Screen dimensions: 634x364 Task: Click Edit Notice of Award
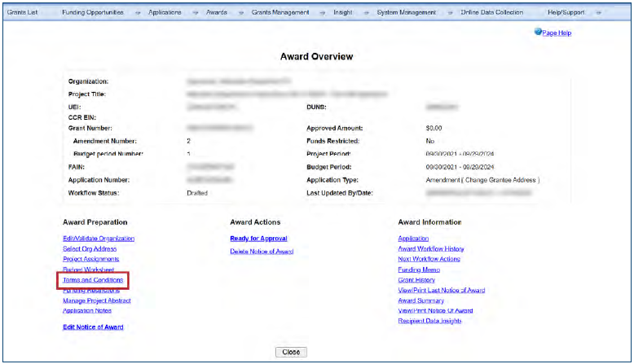[93, 327]
